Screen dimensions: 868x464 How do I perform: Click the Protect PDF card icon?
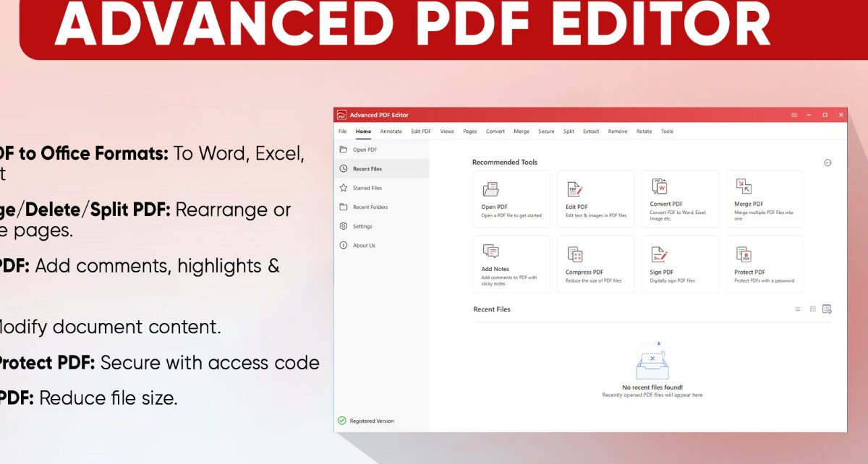coord(744,254)
